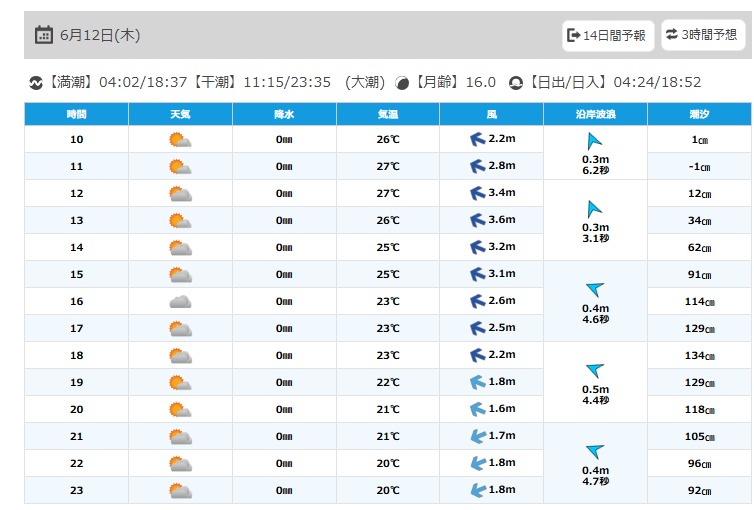Click the wave direction arrow above 0.3m 6.2秒

[594, 141]
